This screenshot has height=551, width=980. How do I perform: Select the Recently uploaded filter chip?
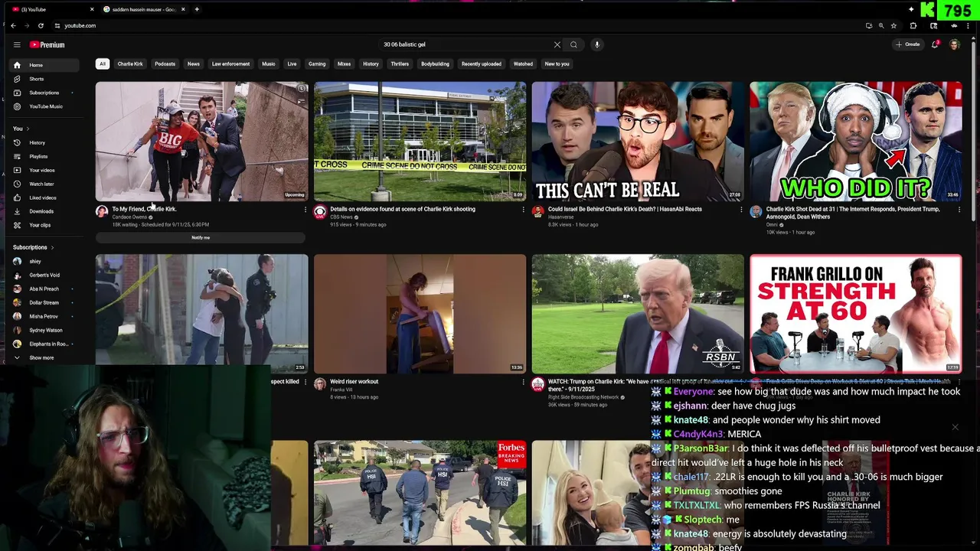coord(482,64)
